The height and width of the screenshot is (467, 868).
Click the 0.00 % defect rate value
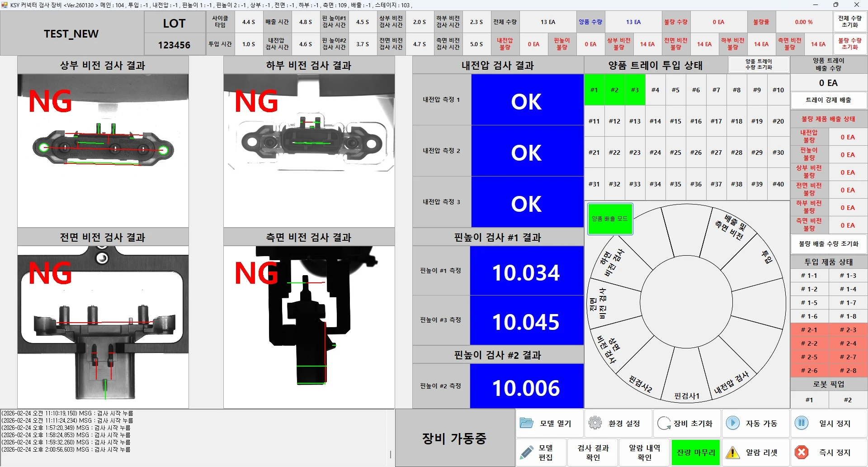[x=804, y=22]
